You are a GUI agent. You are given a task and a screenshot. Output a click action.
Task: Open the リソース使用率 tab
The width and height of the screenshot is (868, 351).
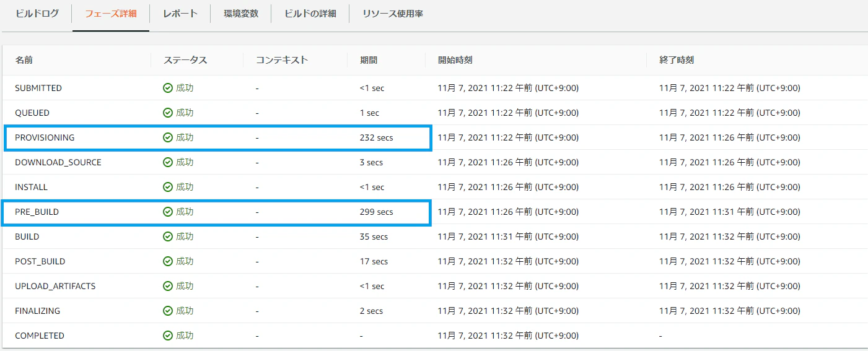click(x=393, y=14)
